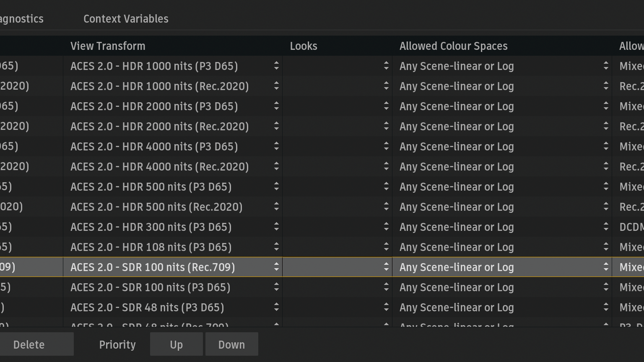The height and width of the screenshot is (362, 644).
Task: Open allowed colour spaces dropdown for HDR 500 nits (P3 D65)
Action: (502, 187)
